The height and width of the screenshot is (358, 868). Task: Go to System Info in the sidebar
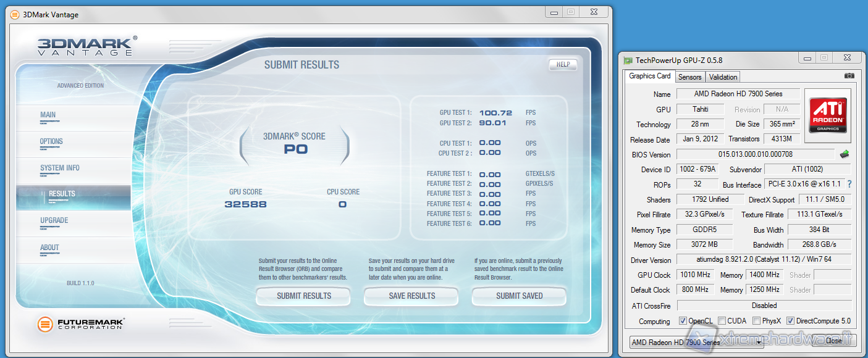60,168
